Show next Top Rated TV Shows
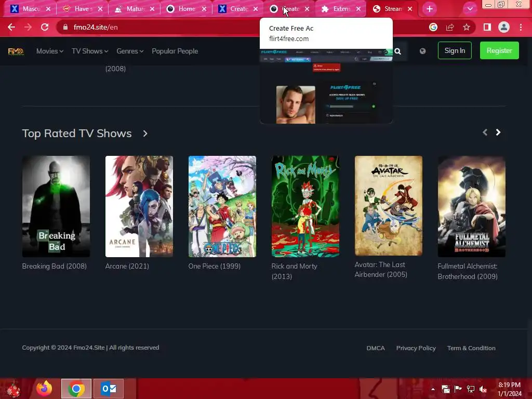The image size is (532, 399). 498,132
